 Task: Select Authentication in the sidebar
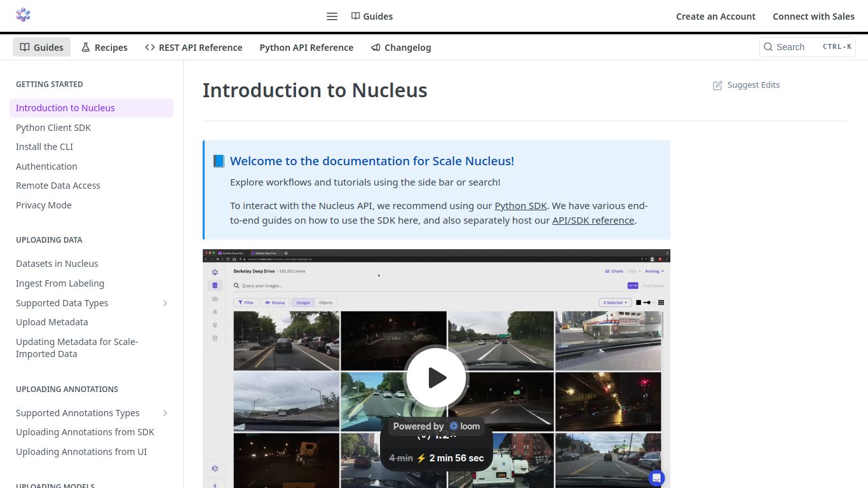point(46,166)
